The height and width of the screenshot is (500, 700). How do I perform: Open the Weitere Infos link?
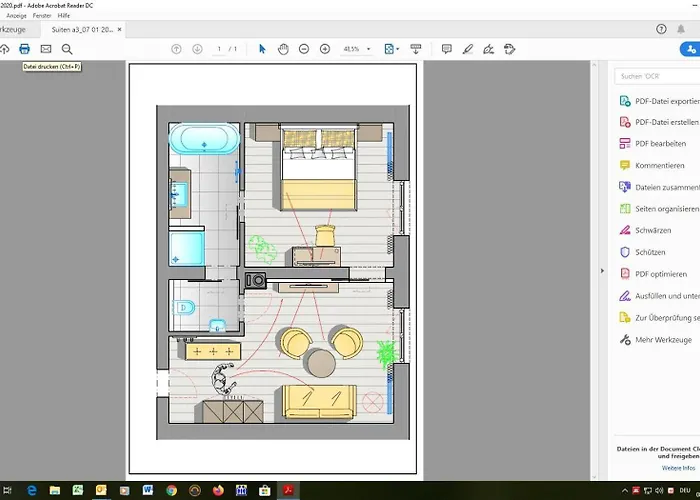[x=678, y=468]
